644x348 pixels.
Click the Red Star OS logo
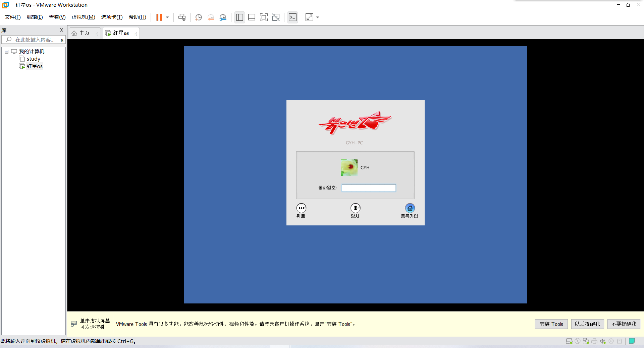tap(355, 123)
